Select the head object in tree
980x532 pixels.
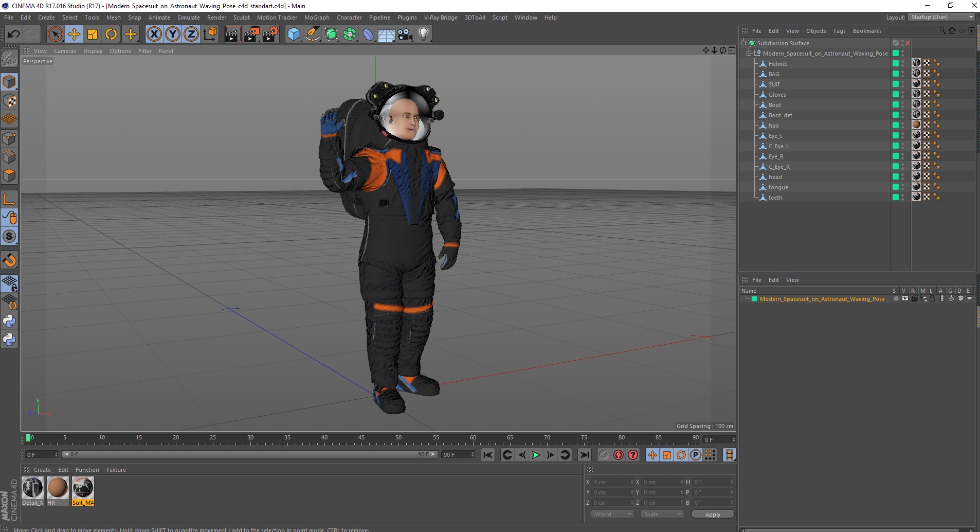775,177
